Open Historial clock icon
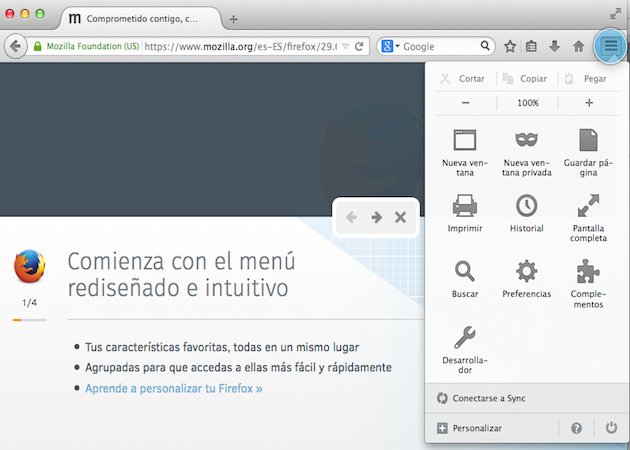 (x=526, y=213)
